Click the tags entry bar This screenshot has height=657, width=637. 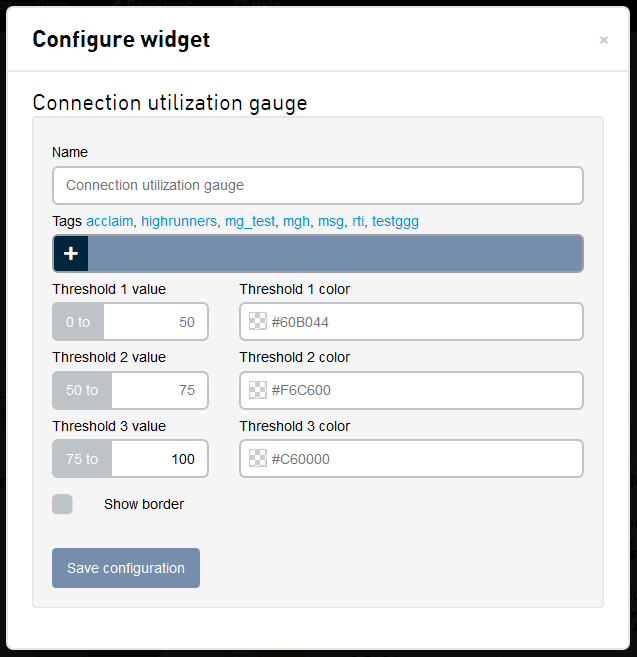pos(335,254)
